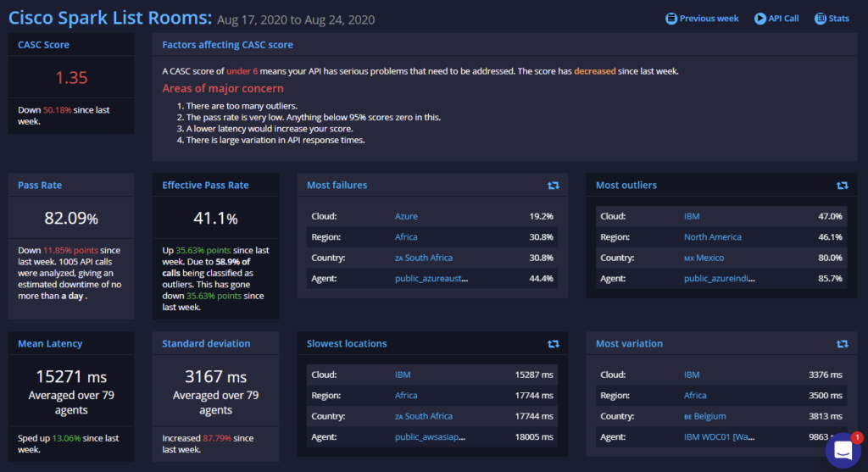Open IBM WDC01 agent link
The width and height of the screenshot is (868, 472).
tap(719, 436)
